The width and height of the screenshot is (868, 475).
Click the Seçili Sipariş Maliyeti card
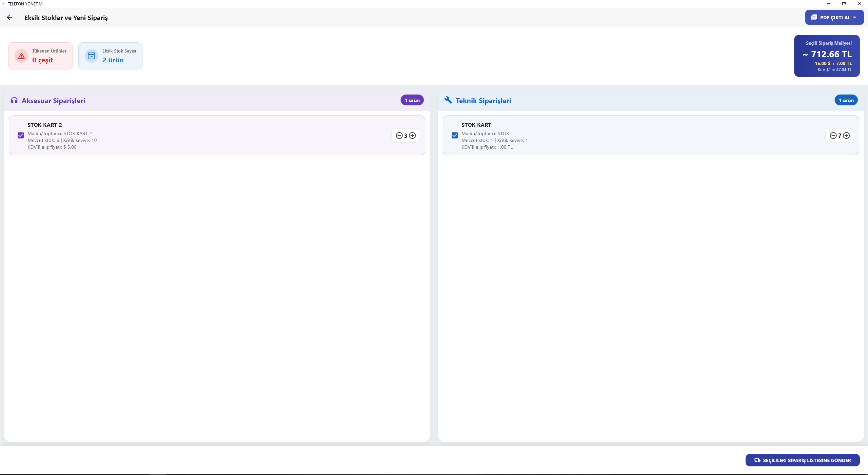click(x=827, y=56)
